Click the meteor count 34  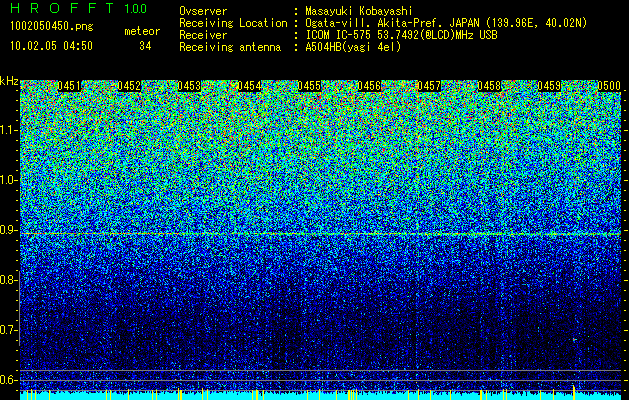(145, 46)
